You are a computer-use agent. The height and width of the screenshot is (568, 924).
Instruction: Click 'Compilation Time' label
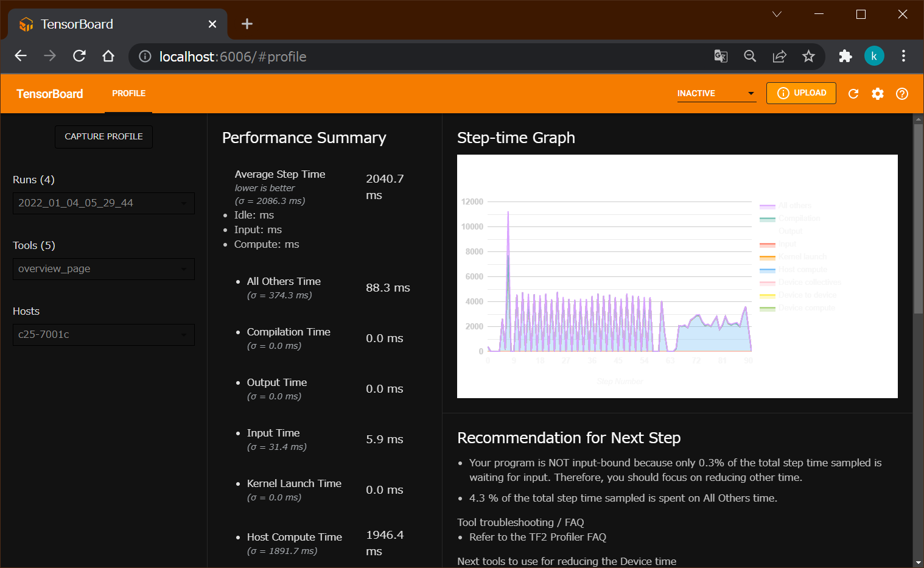tap(289, 332)
